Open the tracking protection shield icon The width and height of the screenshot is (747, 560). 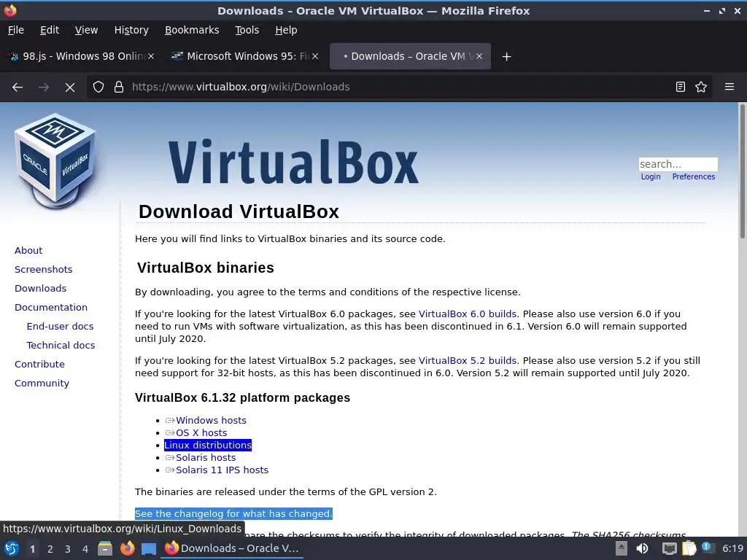[x=98, y=87]
